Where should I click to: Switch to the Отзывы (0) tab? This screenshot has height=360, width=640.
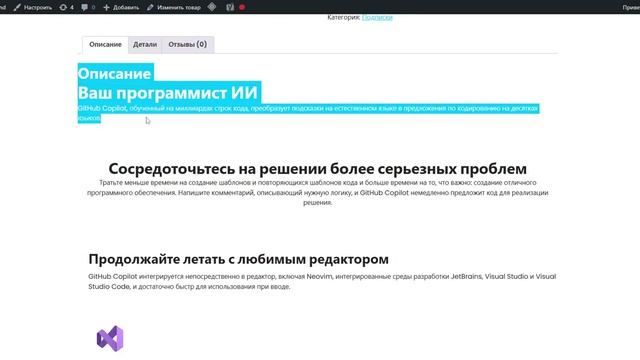(x=188, y=44)
